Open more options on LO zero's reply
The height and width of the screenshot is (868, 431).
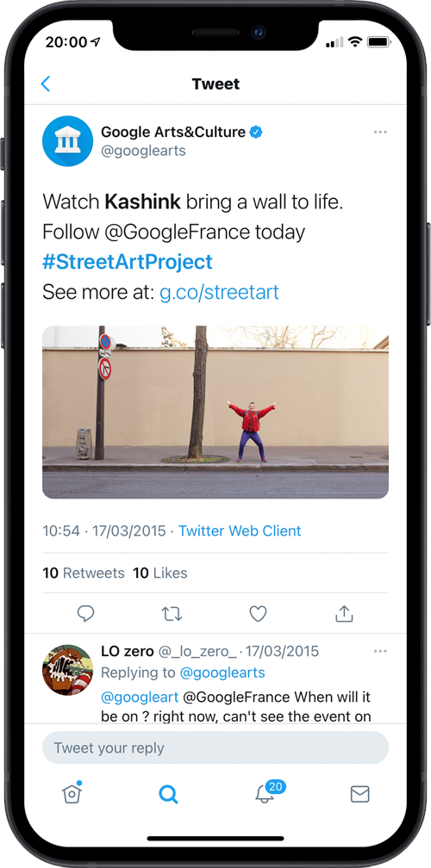pos(380,651)
